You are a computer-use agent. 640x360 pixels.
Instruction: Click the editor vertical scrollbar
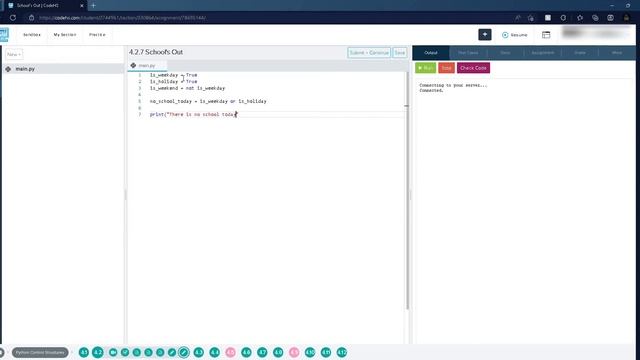coord(407,191)
